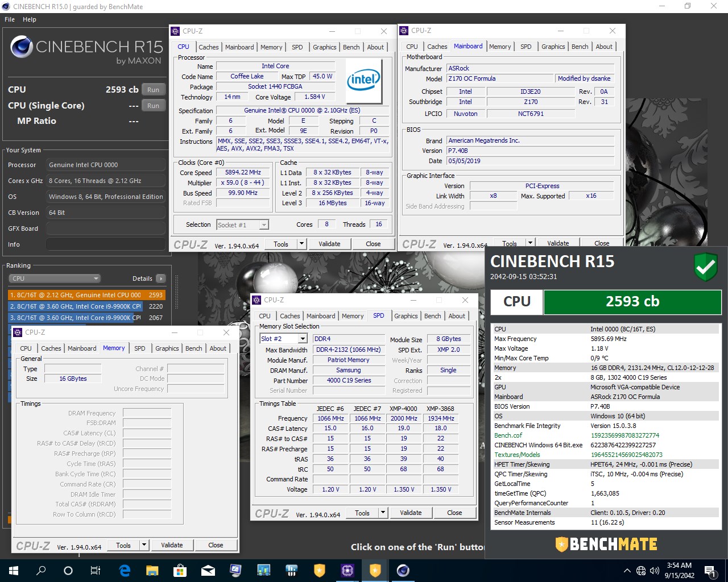
Task: Click Validate in CPU-Z Mainboard window
Action: [558, 243]
